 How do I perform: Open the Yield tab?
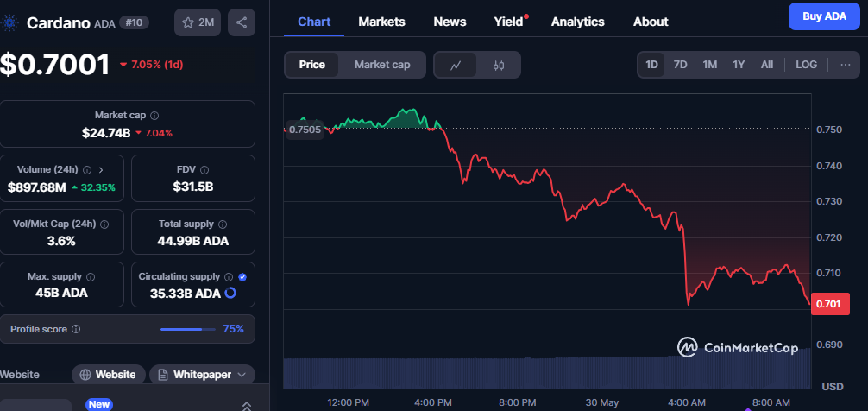point(509,22)
